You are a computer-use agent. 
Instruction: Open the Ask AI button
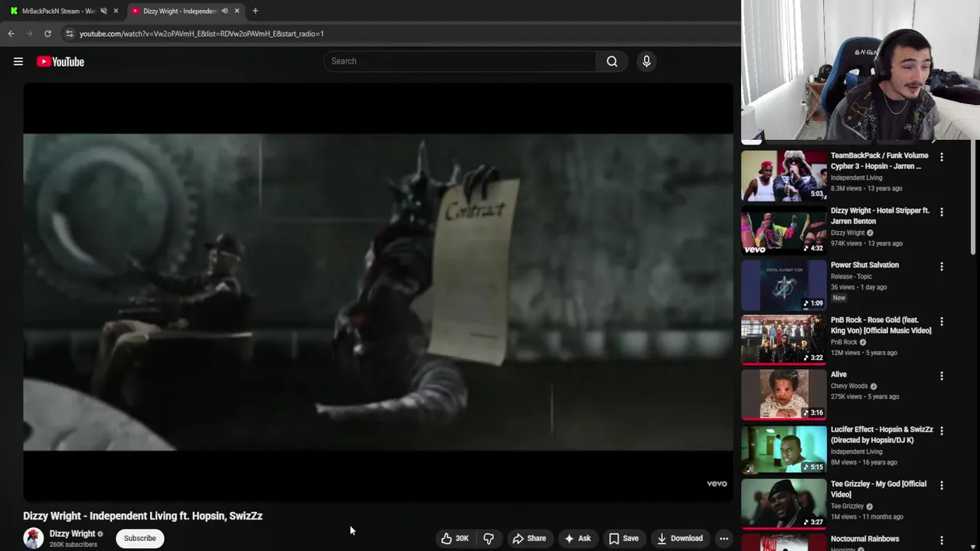tap(577, 538)
